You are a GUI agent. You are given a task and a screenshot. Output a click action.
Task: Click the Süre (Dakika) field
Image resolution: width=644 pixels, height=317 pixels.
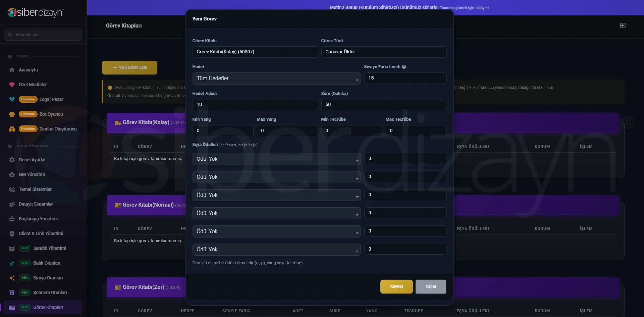pyautogui.click(x=384, y=104)
